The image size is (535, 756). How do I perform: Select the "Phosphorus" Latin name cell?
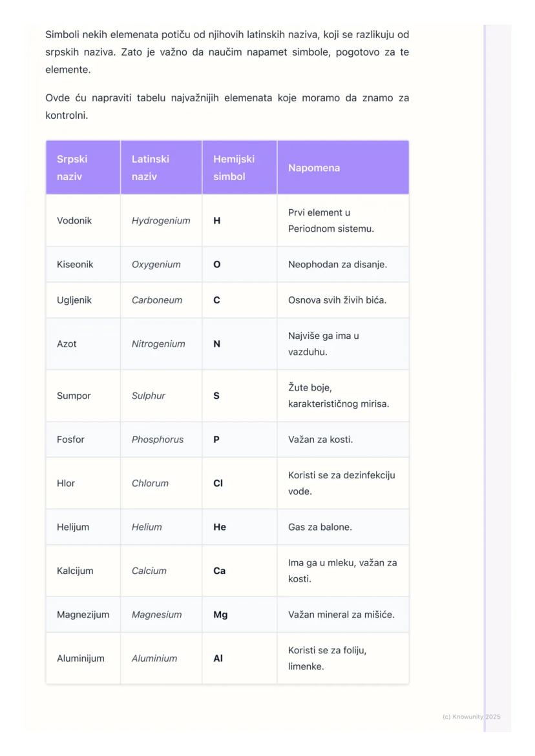pyautogui.click(x=158, y=440)
